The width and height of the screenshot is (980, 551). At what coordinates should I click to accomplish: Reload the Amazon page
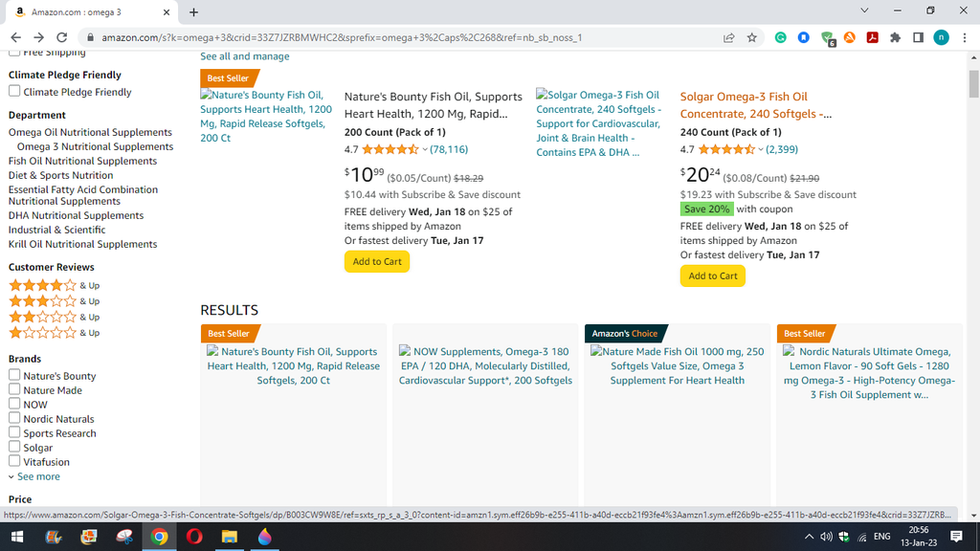(x=62, y=37)
